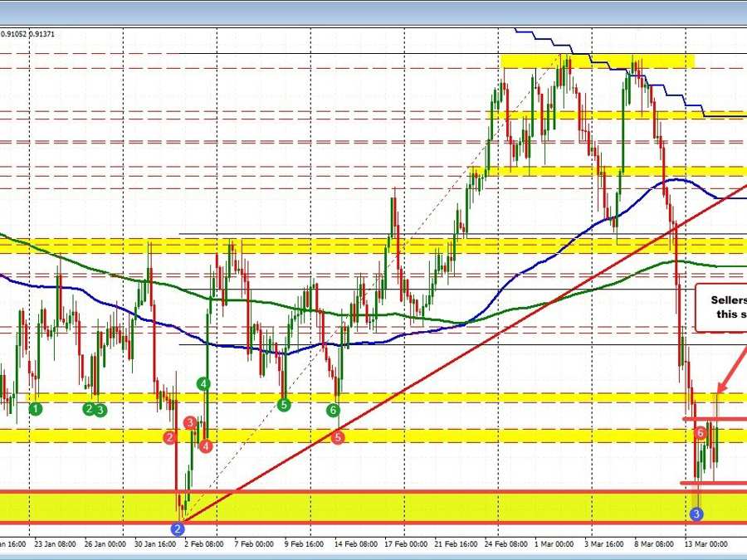Select the green numbered marker 1

click(35, 409)
